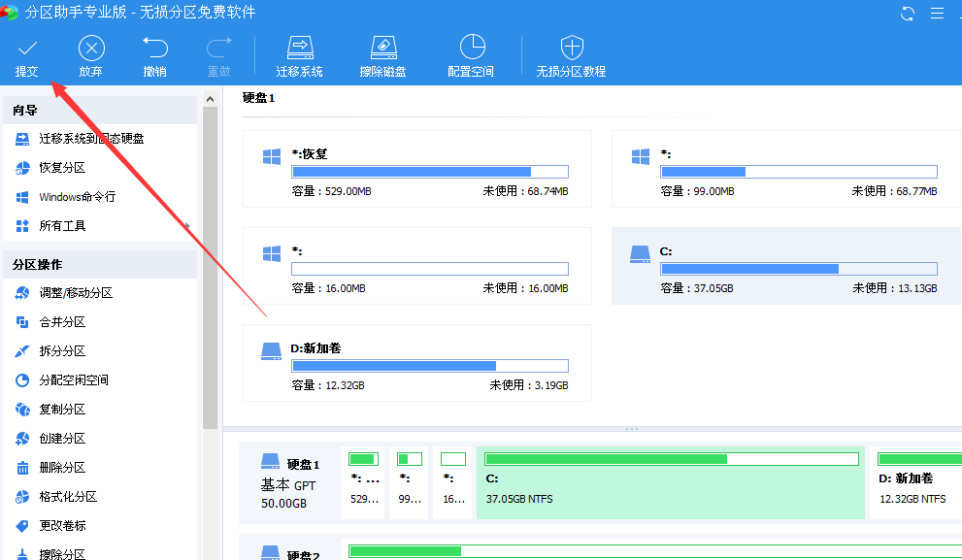Screen dimensions: 962x560
Task: Click the *:恢复 usage bar
Action: click(429, 172)
